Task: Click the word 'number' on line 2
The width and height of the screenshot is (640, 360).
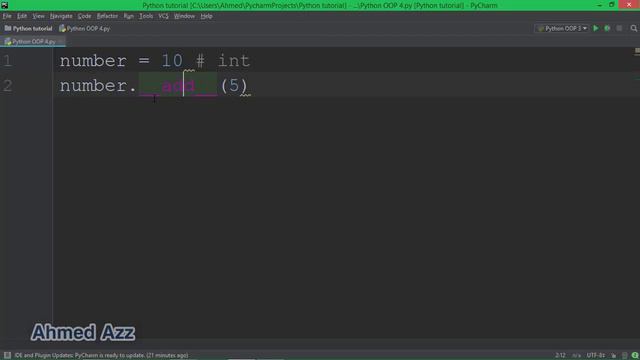Action: click(x=93, y=86)
